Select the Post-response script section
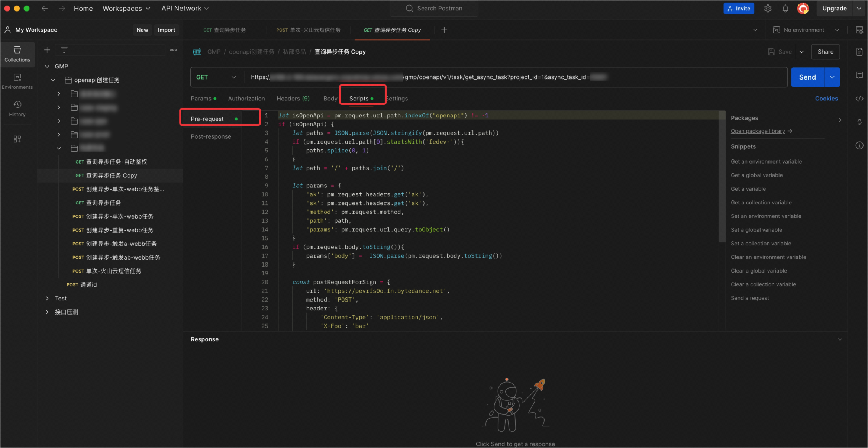This screenshot has width=868, height=448. (x=211, y=136)
